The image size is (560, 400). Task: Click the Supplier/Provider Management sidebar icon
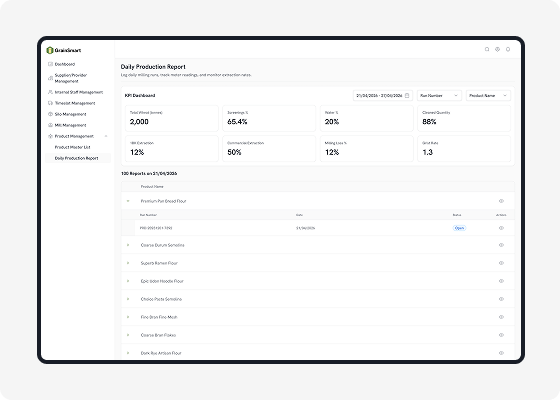tap(50, 78)
